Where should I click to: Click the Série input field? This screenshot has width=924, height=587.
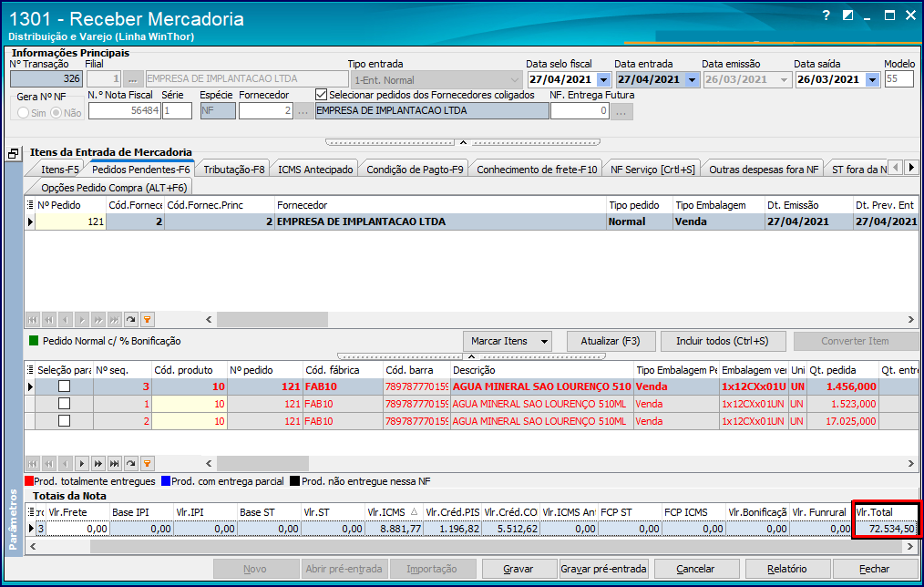coord(177,111)
